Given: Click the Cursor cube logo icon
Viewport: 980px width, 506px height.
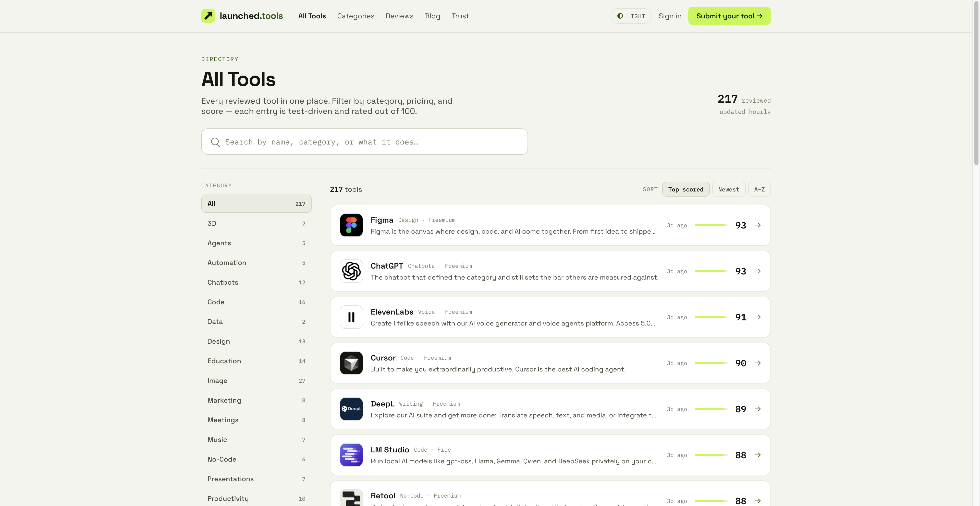Looking at the screenshot, I should coord(351,363).
